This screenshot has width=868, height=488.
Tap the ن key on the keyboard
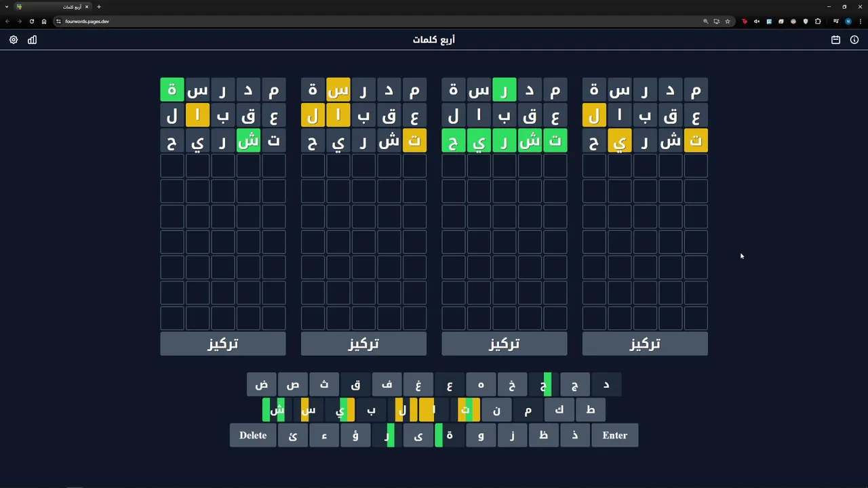click(496, 410)
